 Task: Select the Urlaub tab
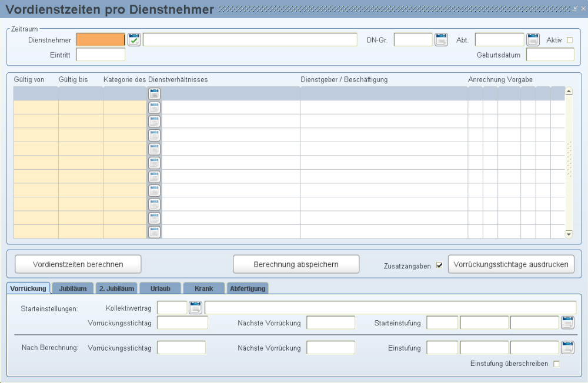tap(161, 288)
